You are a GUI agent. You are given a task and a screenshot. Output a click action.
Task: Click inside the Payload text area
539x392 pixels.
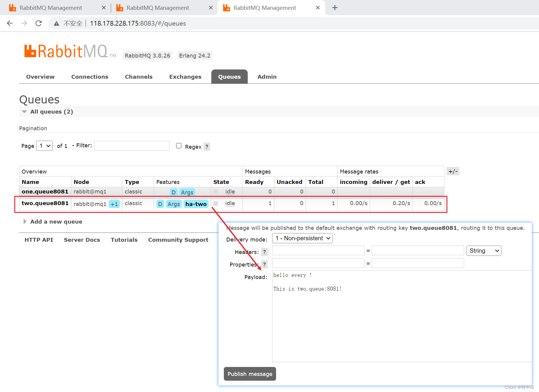point(402,316)
